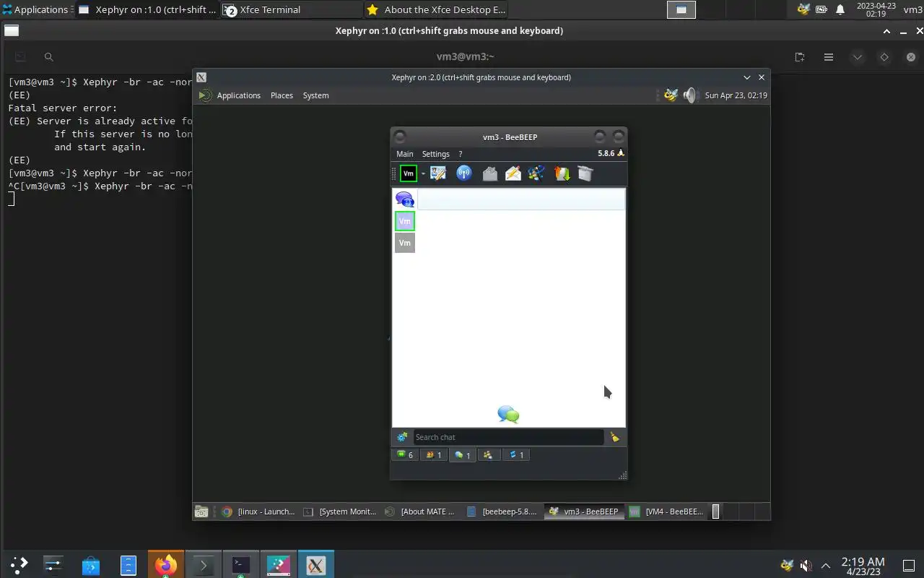Click the down-chevron button in terminal header
This screenshot has width=924, height=578.
point(857,57)
